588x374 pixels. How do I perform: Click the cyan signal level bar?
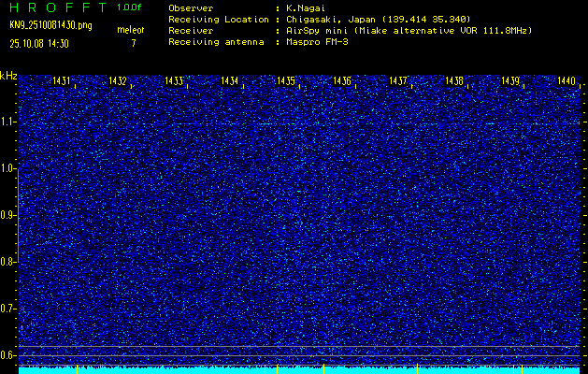[x=299, y=370]
